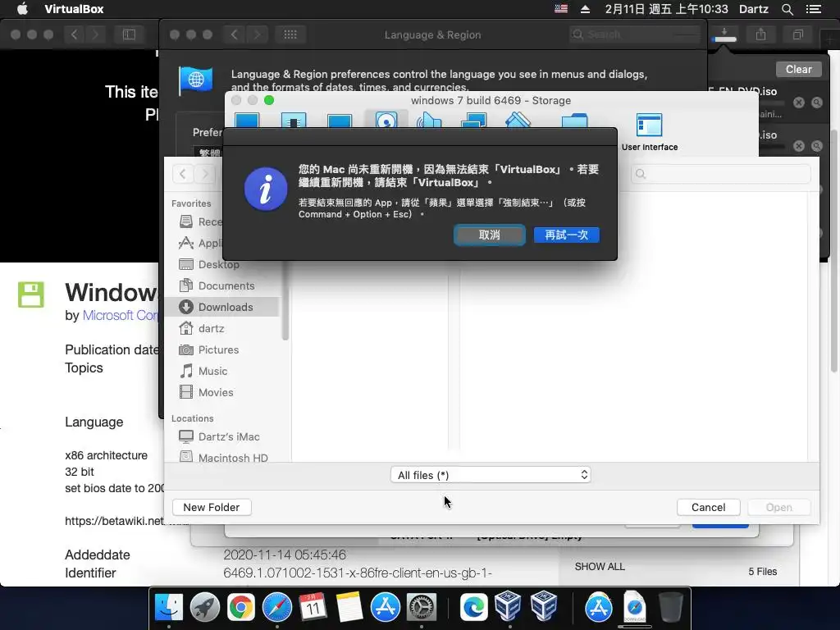Screen dimensions: 840x630
Task: Open Notes from the Dock
Action: 349,608
